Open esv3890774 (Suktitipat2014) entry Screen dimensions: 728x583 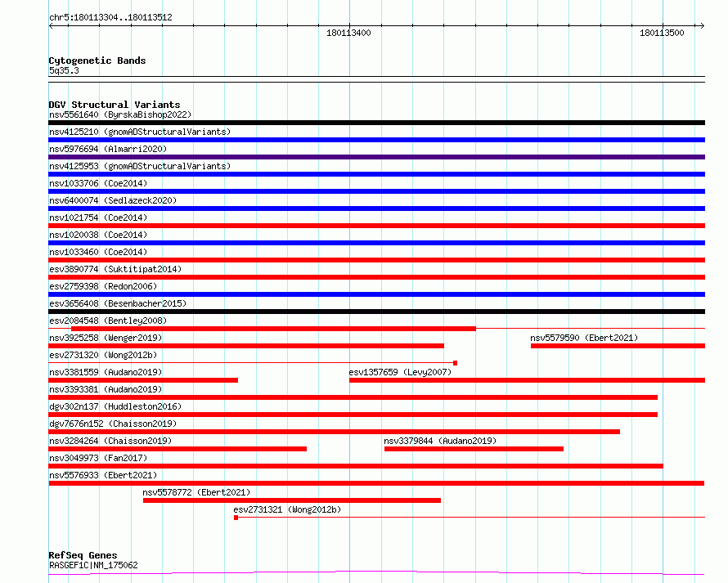tap(115, 269)
